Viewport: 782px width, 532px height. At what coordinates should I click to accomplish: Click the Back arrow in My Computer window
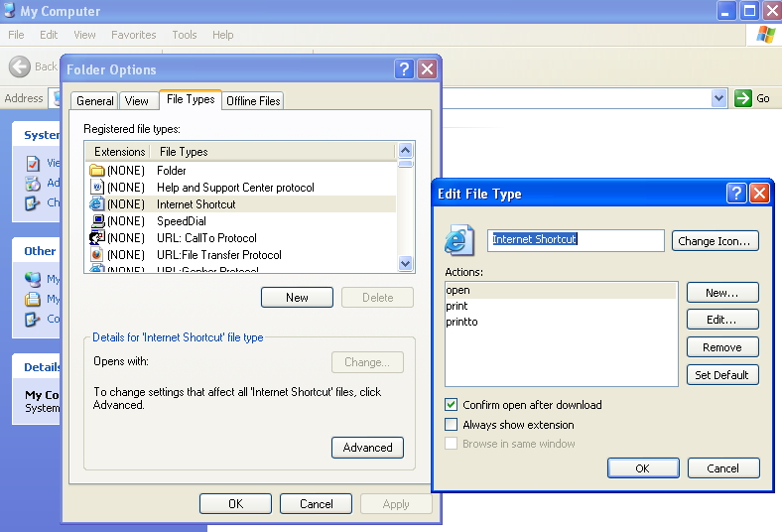pos(20,66)
